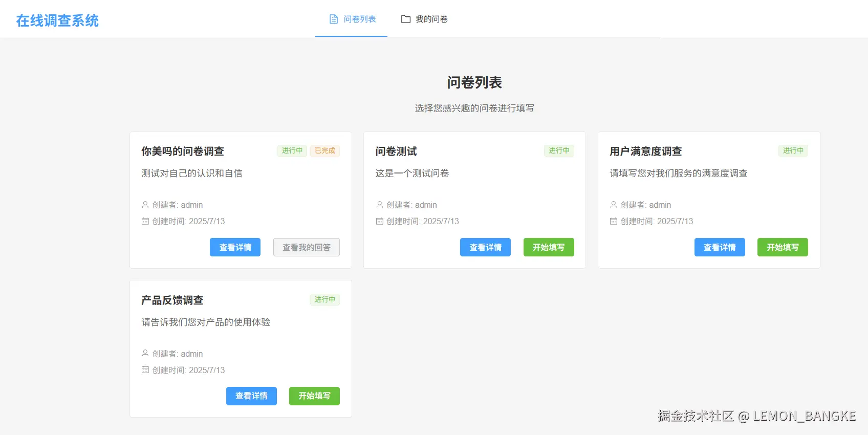The width and height of the screenshot is (868, 435).
Task: Start filling 用户满意度调查 survey
Action: [x=783, y=247]
